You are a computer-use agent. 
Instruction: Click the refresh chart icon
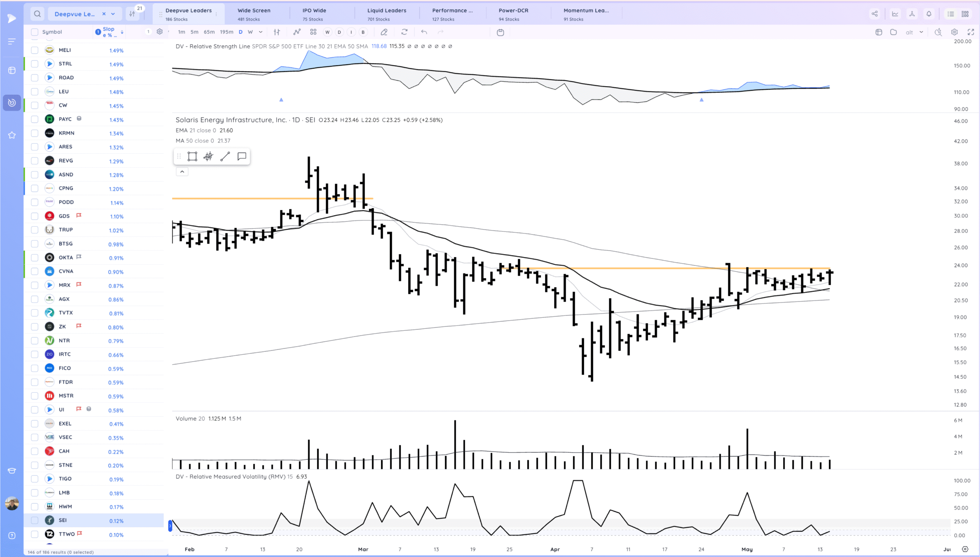pyautogui.click(x=404, y=32)
